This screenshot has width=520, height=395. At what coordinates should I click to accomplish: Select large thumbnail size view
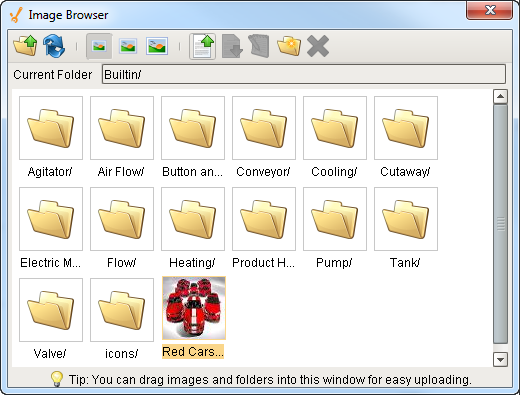point(157,46)
